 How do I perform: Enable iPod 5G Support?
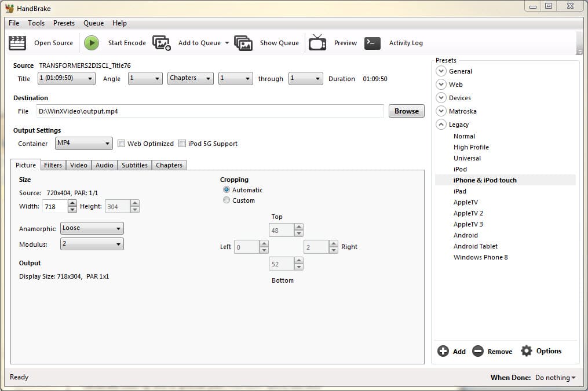[181, 143]
